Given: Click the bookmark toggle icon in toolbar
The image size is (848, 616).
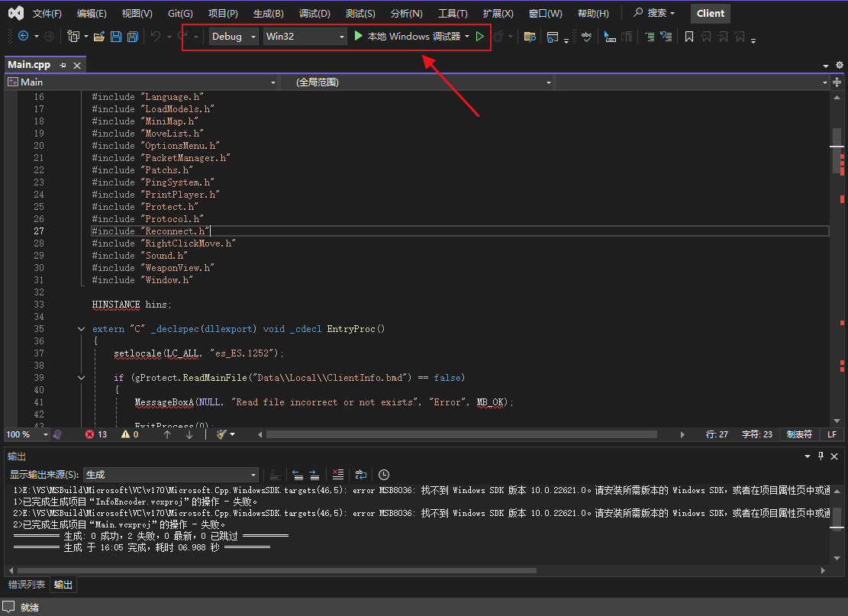Looking at the screenshot, I should (x=688, y=37).
